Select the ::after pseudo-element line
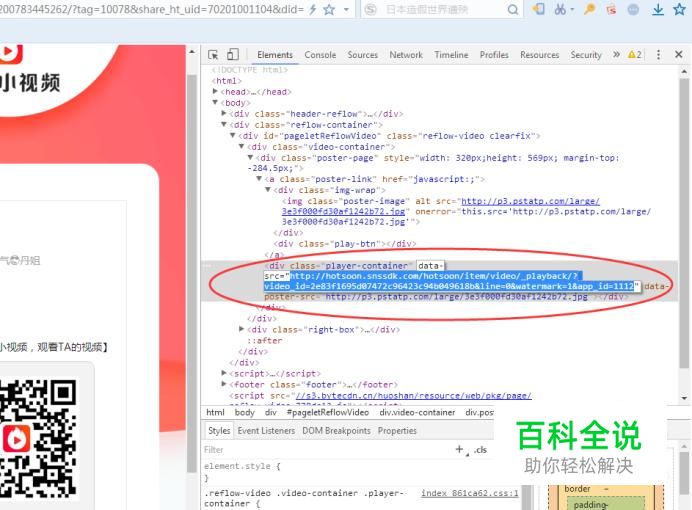 [x=264, y=341]
